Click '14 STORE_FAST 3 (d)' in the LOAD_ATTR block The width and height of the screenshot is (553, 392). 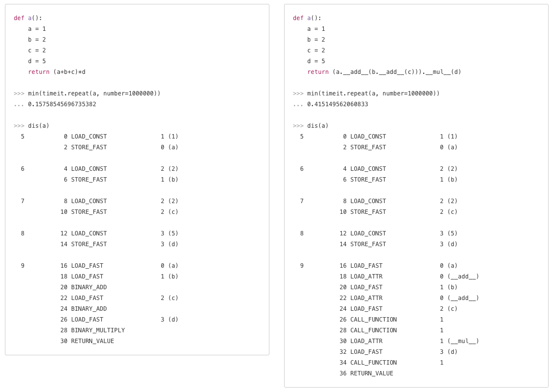[x=399, y=244]
